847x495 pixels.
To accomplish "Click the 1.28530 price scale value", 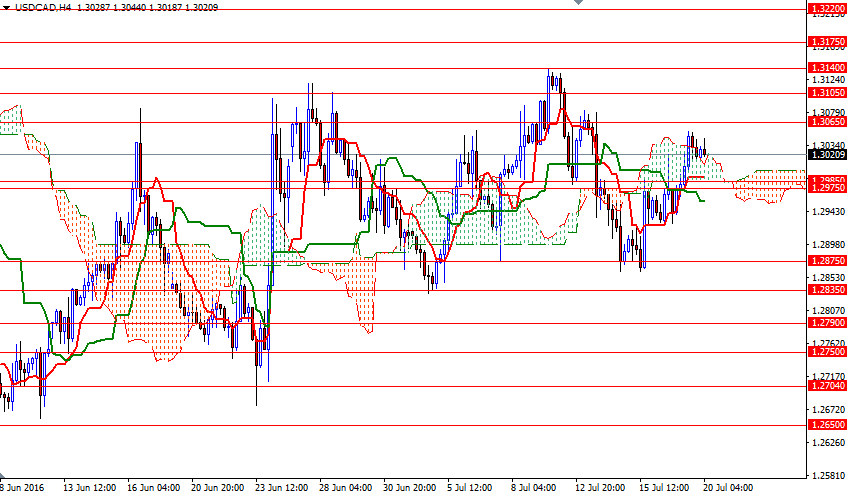I will (x=828, y=278).
